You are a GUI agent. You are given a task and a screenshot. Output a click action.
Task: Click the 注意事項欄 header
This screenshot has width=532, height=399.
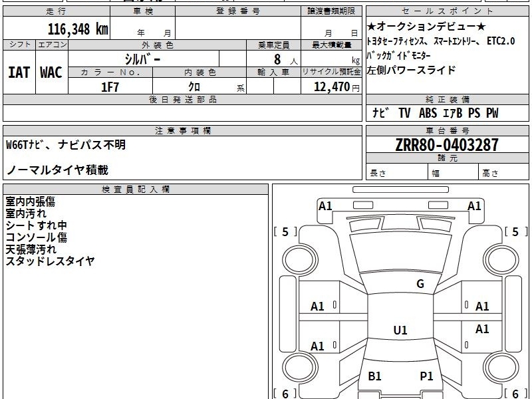(182, 131)
